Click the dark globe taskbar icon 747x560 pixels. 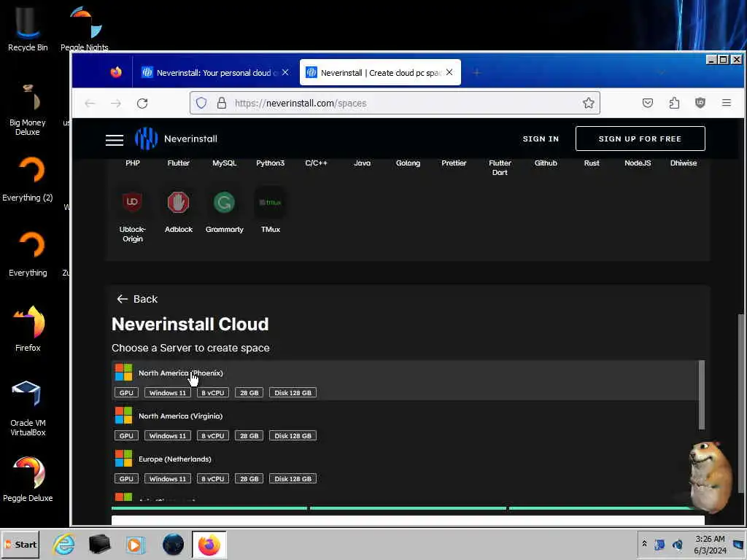[x=173, y=544]
